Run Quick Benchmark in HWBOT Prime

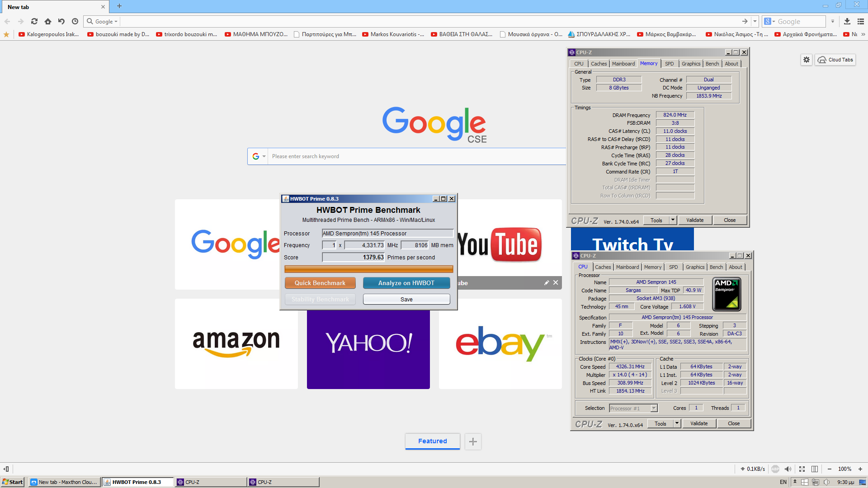tap(320, 283)
